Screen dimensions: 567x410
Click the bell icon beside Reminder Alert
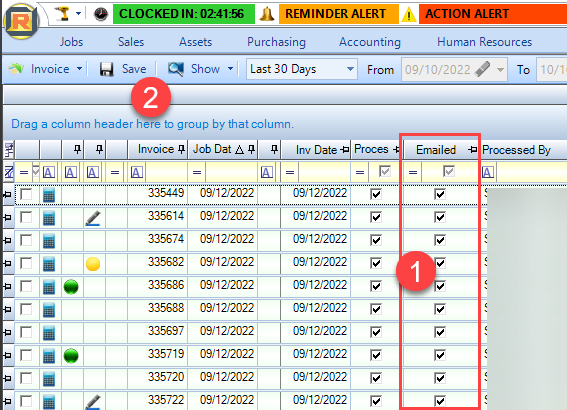[x=267, y=14]
